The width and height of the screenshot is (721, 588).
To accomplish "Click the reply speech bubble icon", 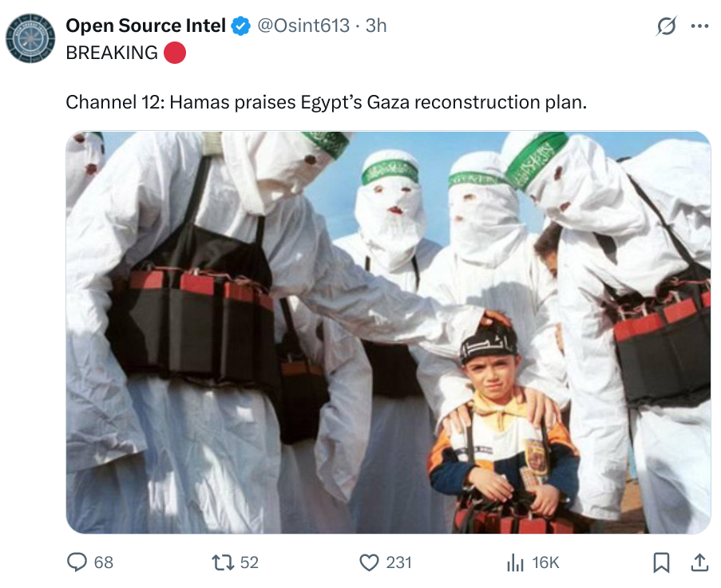I will pos(77,562).
